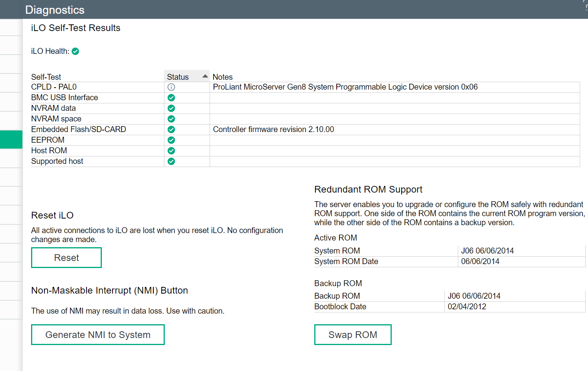Screen dimensions: 588x371
Task: Click the Swap ROM button
Action: point(353,334)
